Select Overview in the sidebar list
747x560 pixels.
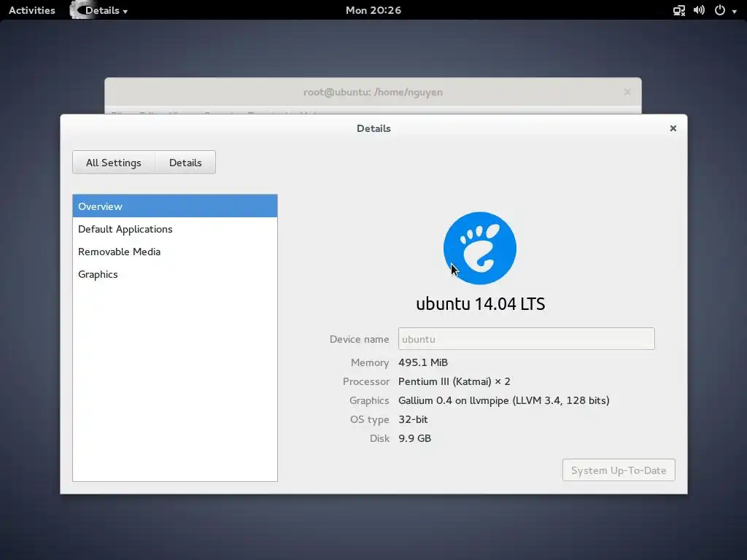pyautogui.click(x=175, y=206)
